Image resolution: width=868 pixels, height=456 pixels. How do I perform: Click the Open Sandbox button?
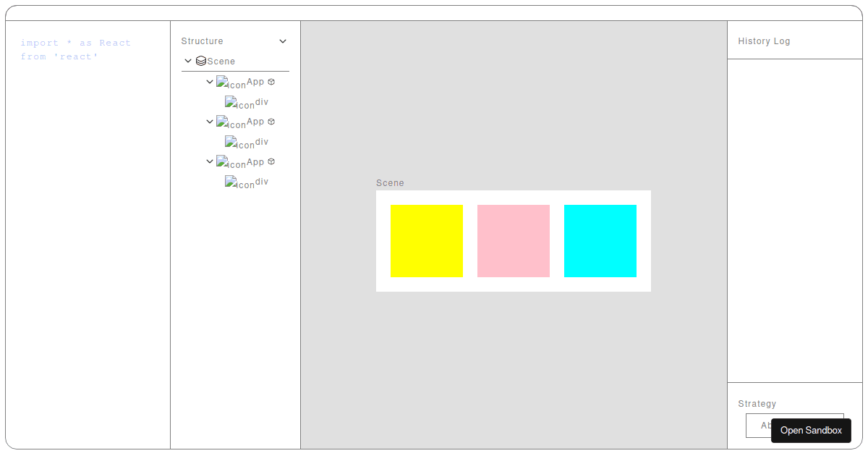[x=811, y=431]
